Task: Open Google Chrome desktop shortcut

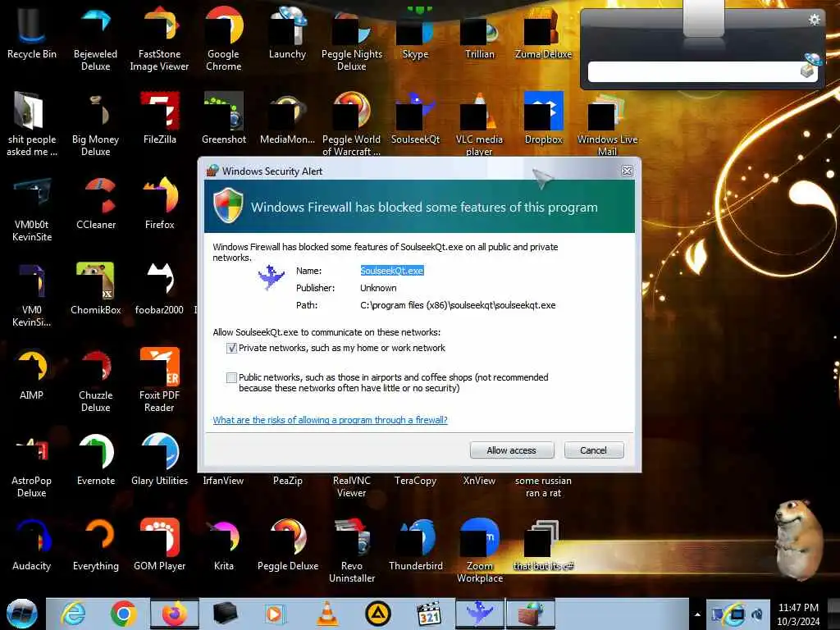Action: point(224,39)
